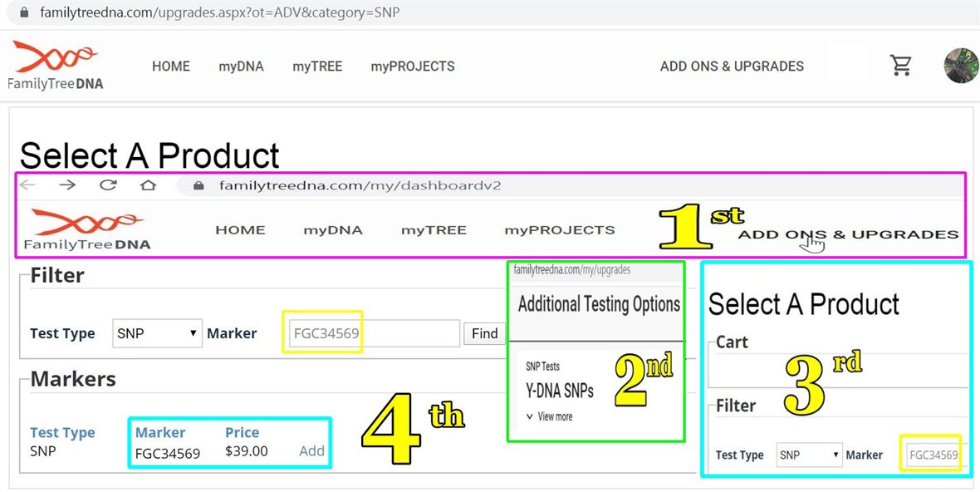The image size is (980, 492).
Task: Open myDNA menu in top navigation
Action: tap(241, 66)
